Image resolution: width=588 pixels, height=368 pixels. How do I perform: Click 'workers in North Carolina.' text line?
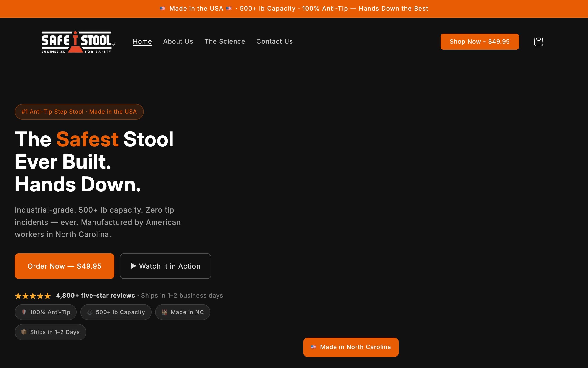click(x=63, y=234)
